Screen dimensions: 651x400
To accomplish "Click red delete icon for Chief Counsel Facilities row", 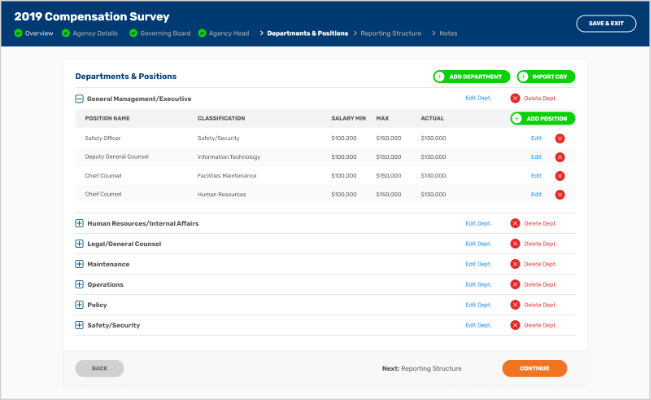I will 559,176.
